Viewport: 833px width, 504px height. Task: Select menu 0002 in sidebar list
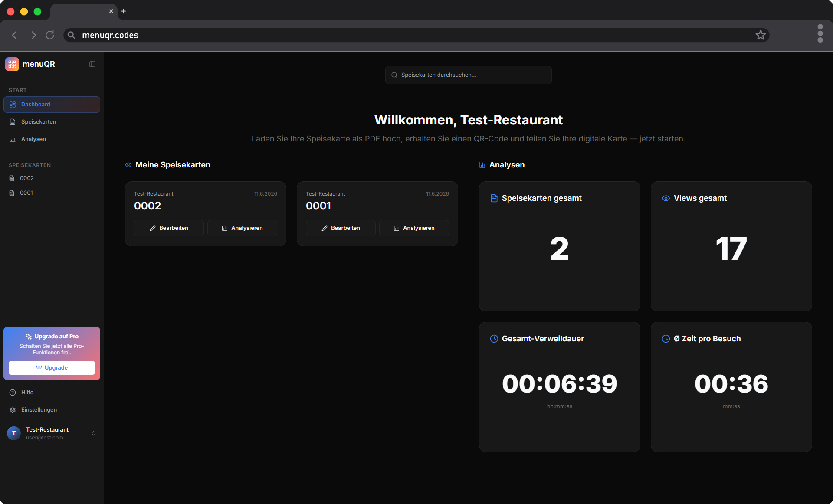pyautogui.click(x=52, y=178)
